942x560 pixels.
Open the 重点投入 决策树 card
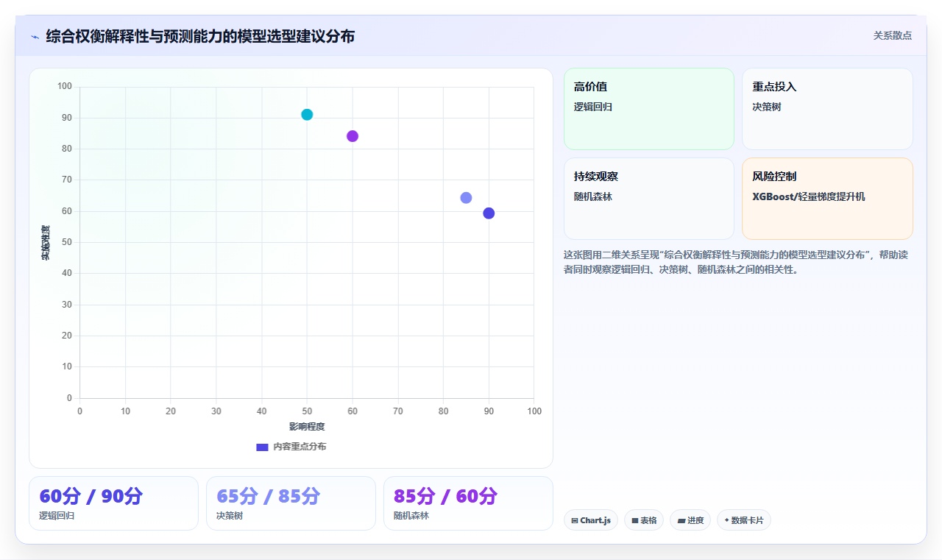click(x=827, y=109)
